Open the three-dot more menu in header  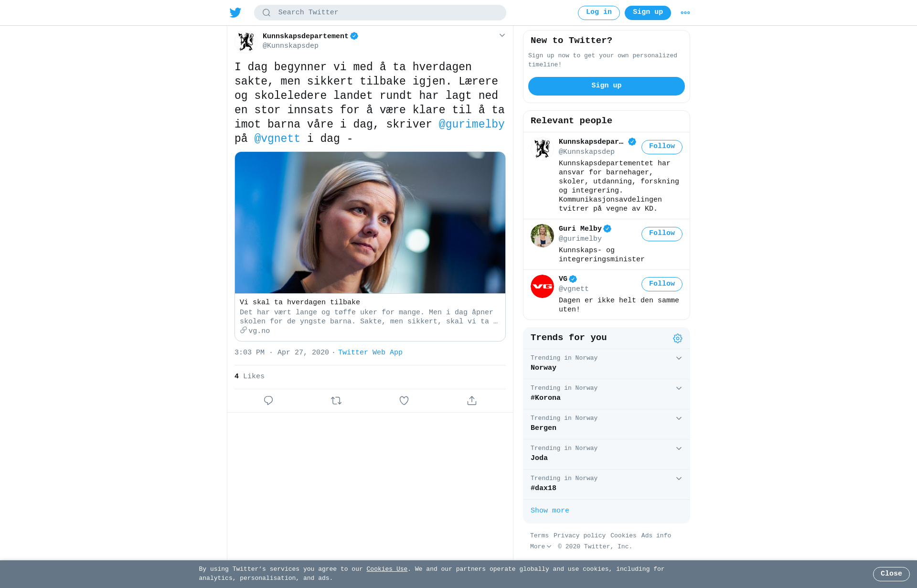click(685, 13)
